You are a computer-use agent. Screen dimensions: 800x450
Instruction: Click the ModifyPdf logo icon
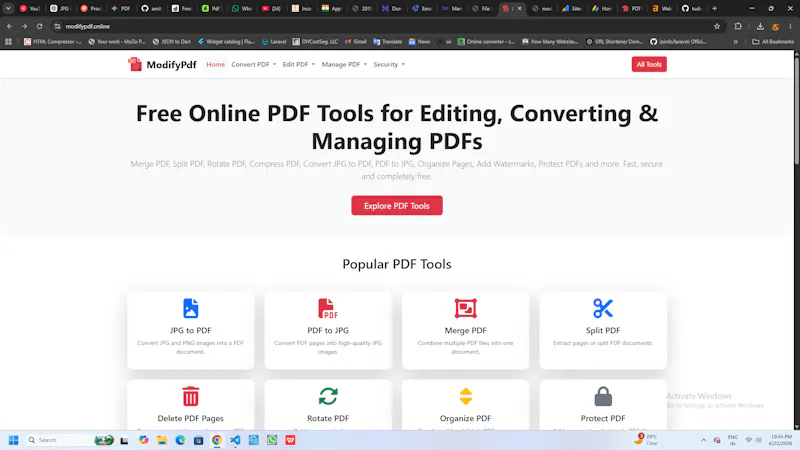135,64
